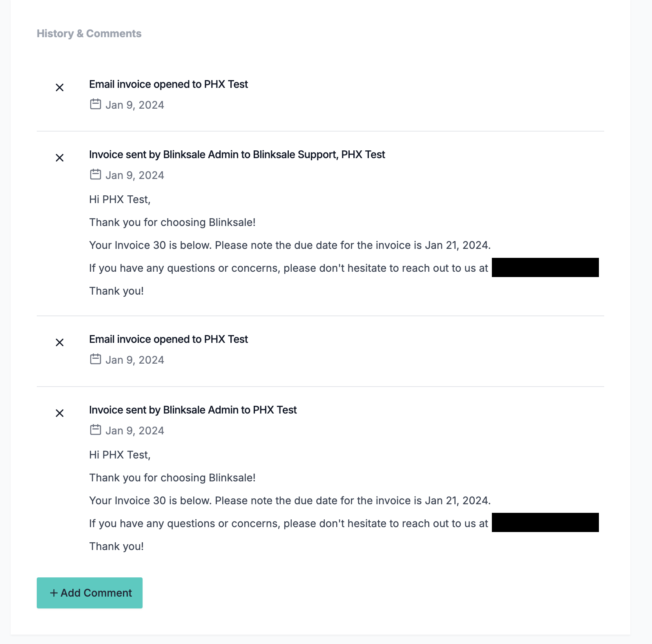The height and width of the screenshot is (644, 652).
Task: Click the date under the Blinksale Support invoice entry
Action: click(135, 175)
